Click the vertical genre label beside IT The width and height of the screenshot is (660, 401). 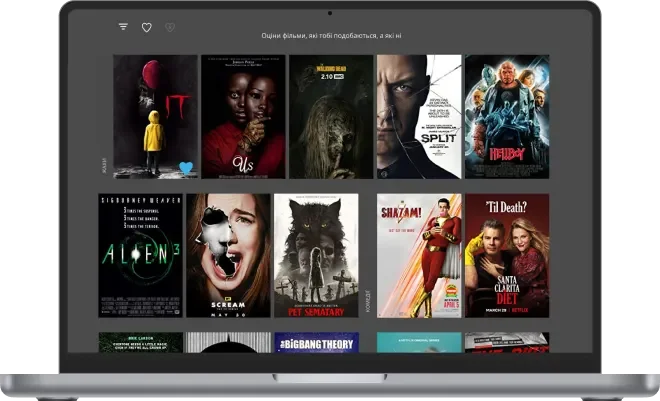click(x=105, y=163)
